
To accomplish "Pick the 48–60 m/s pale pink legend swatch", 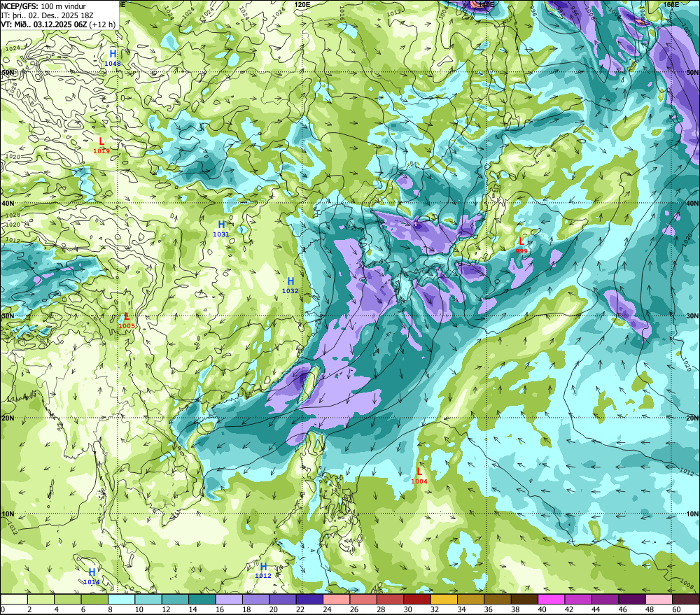I will coord(659,600).
